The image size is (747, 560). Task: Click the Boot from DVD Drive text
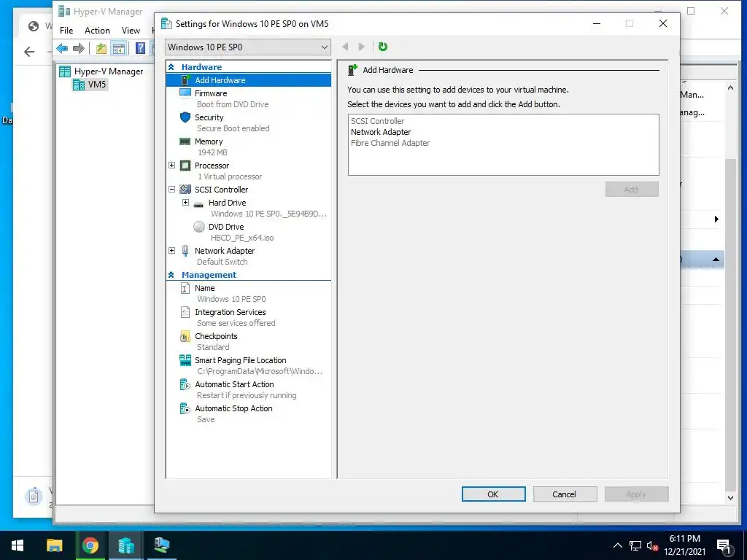pyautogui.click(x=233, y=104)
